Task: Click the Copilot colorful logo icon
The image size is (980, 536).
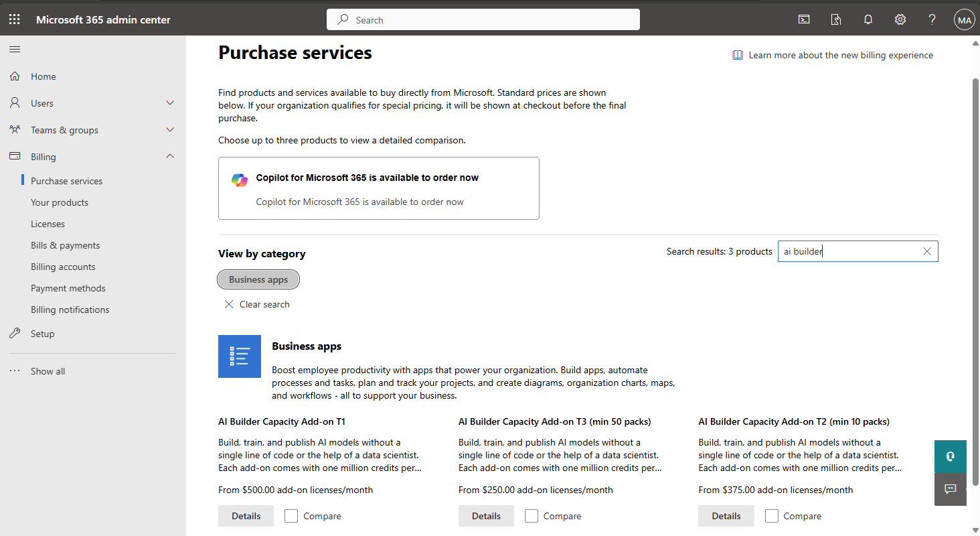Action: click(240, 180)
